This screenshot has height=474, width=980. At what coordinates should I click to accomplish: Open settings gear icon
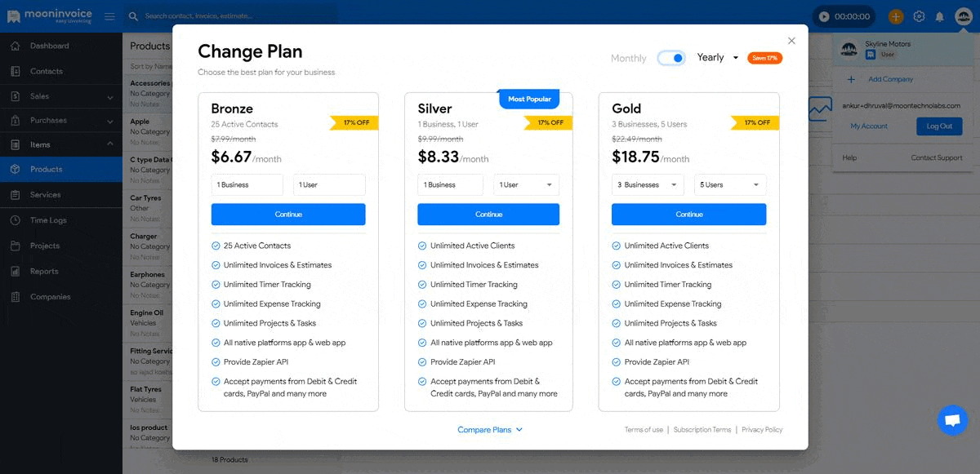[x=919, y=16]
